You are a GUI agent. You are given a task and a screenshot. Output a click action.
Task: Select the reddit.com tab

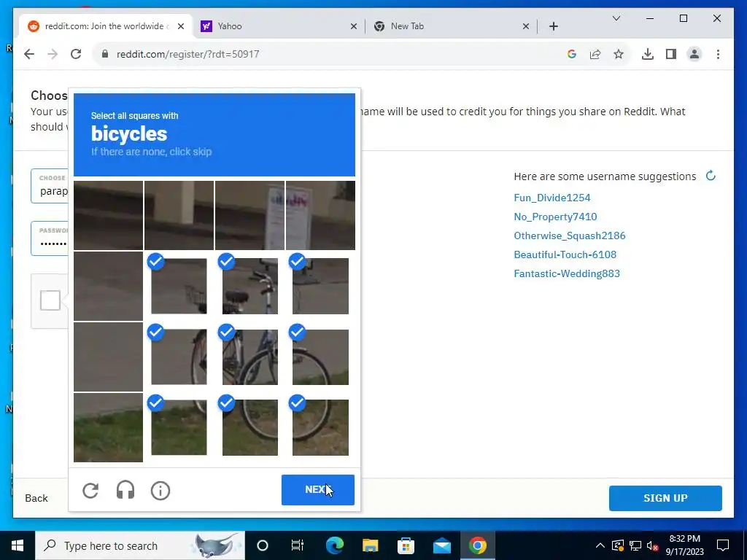click(105, 26)
